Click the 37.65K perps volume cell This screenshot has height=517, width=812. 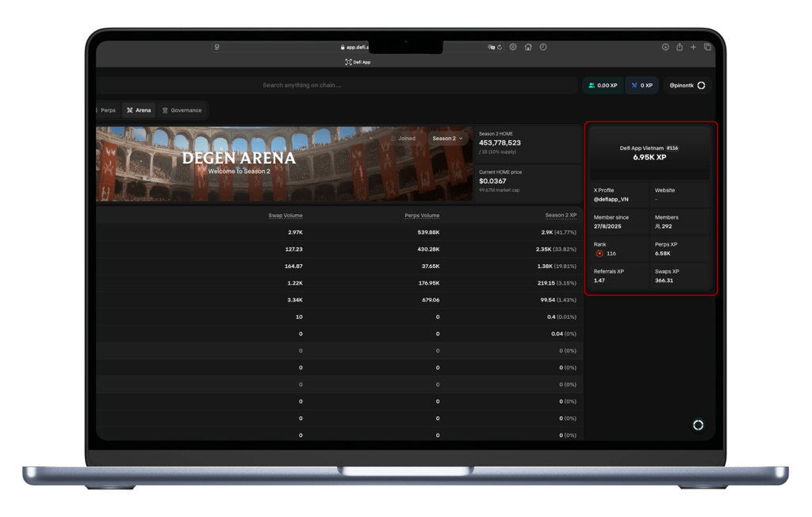431,266
